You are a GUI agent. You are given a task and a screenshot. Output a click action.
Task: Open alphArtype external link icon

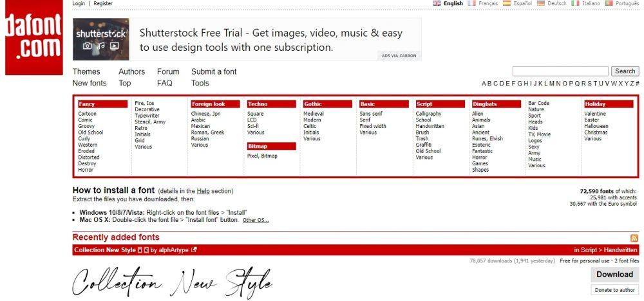(194, 250)
